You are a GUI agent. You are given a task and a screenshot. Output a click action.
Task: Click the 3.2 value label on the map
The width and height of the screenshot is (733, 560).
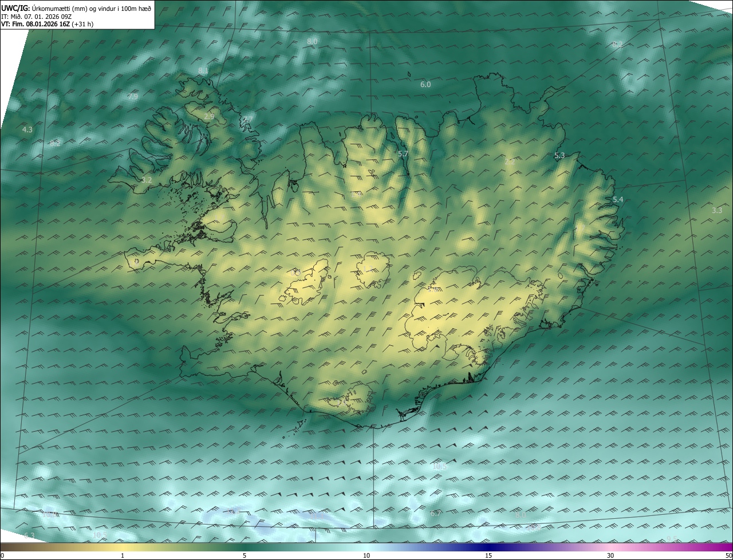click(147, 180)
